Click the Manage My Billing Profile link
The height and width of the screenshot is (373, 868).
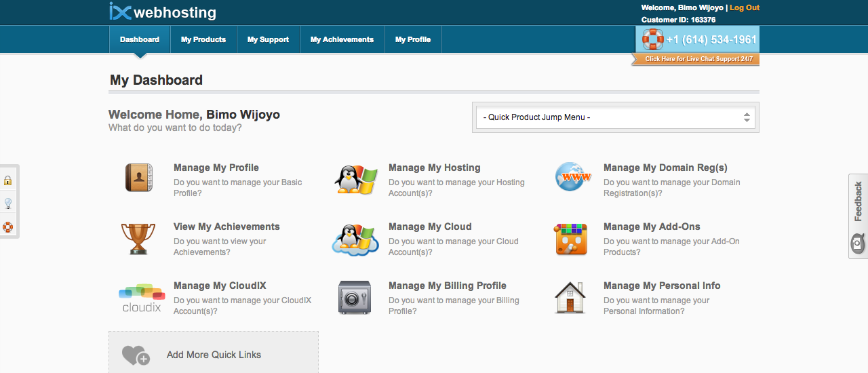coord(448,286)
